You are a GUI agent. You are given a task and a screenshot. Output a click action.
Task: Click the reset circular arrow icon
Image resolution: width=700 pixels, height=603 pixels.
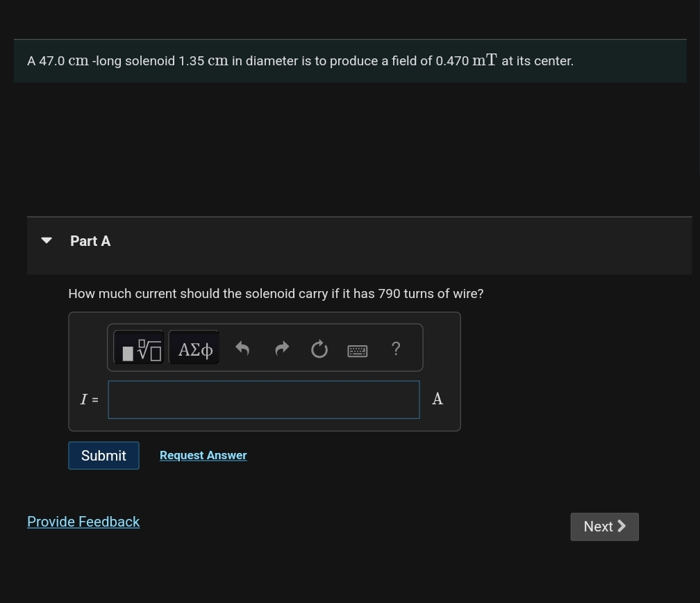[x=319, y=349]
